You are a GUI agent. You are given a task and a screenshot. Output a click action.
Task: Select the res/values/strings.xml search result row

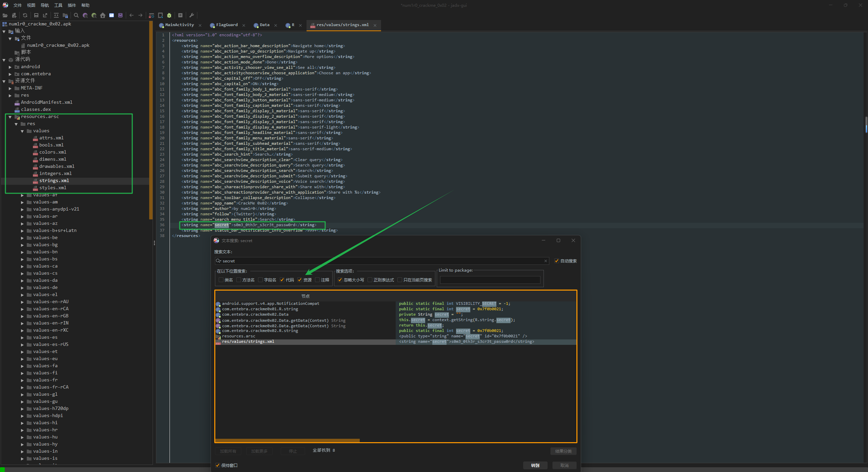(396, 342)
